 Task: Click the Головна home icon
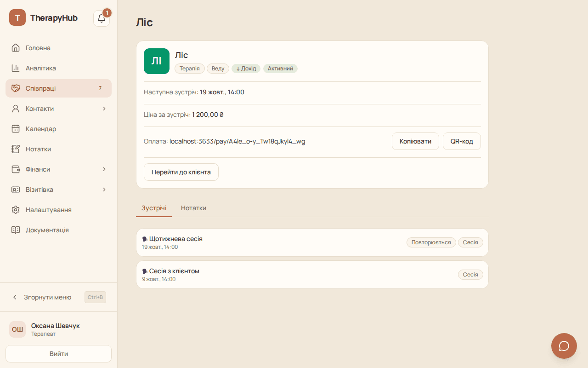click(x=16, y=48)
